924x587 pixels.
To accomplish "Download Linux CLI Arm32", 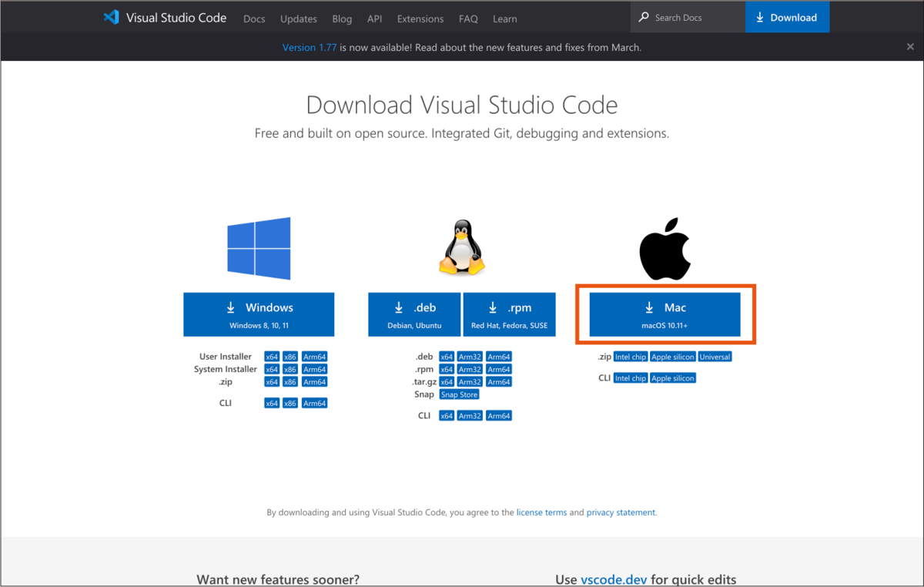I will (x=470, y=416).
